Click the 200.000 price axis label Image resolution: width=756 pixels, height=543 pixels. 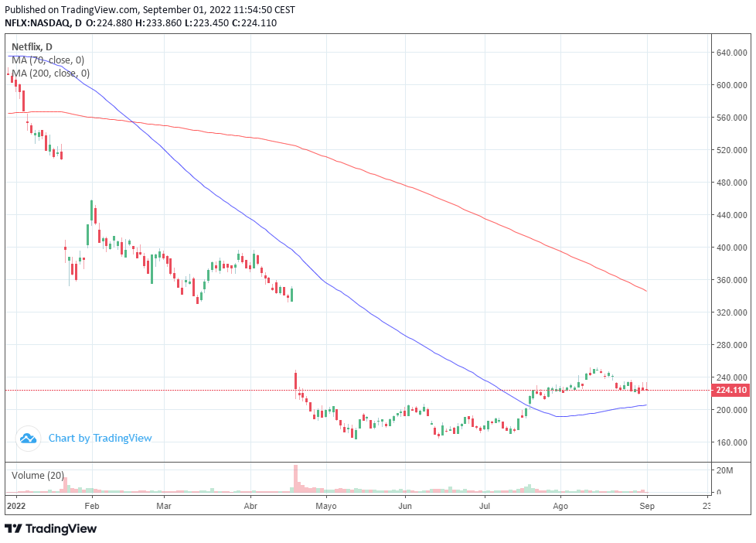pos(731,410)
